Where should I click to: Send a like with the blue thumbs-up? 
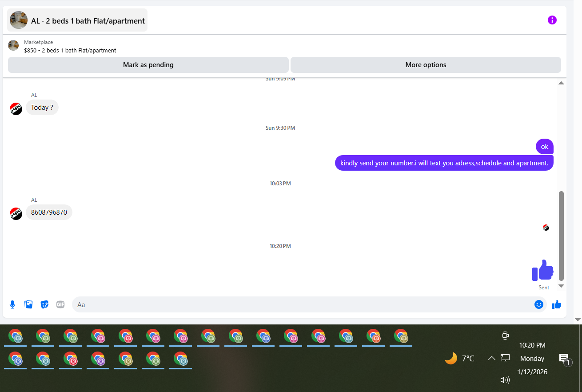tap(557, 304)
